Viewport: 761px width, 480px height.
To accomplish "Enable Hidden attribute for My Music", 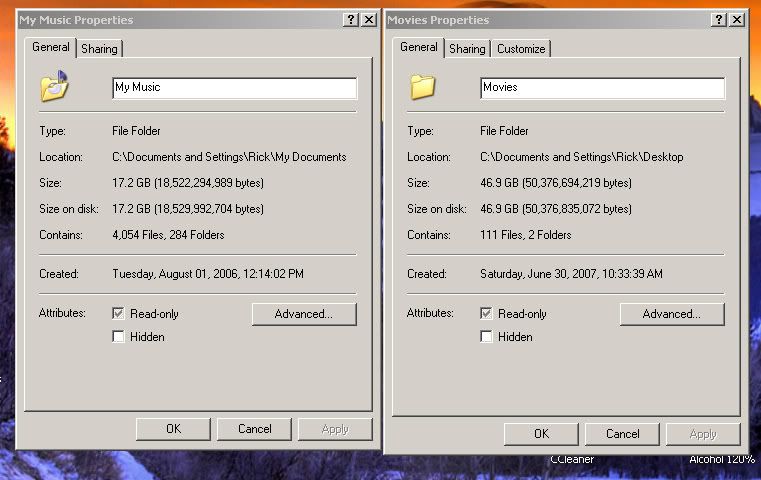I will pos(119,337).
